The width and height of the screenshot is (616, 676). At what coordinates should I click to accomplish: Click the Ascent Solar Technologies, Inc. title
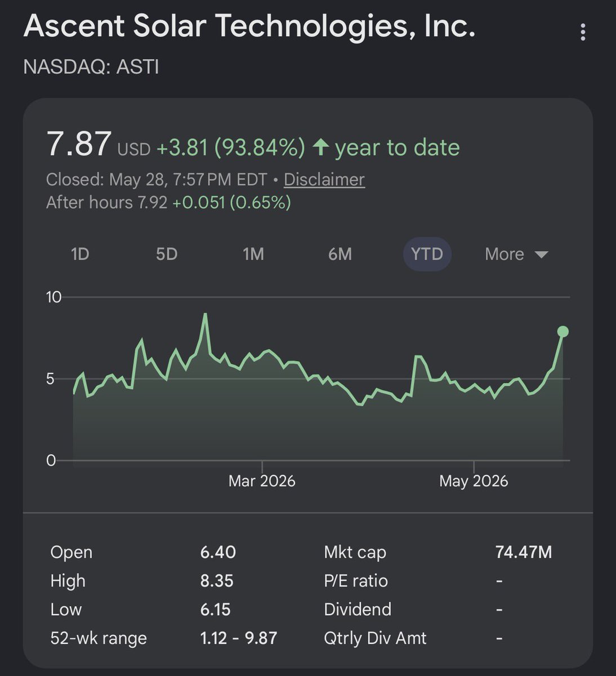click(x=249, y=26)
